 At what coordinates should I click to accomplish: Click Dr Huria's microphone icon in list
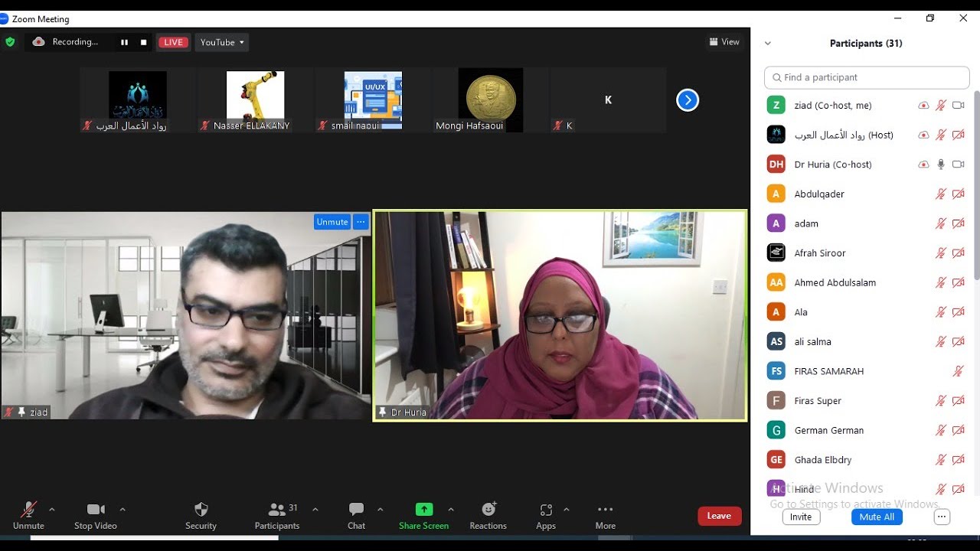point(941,165)
